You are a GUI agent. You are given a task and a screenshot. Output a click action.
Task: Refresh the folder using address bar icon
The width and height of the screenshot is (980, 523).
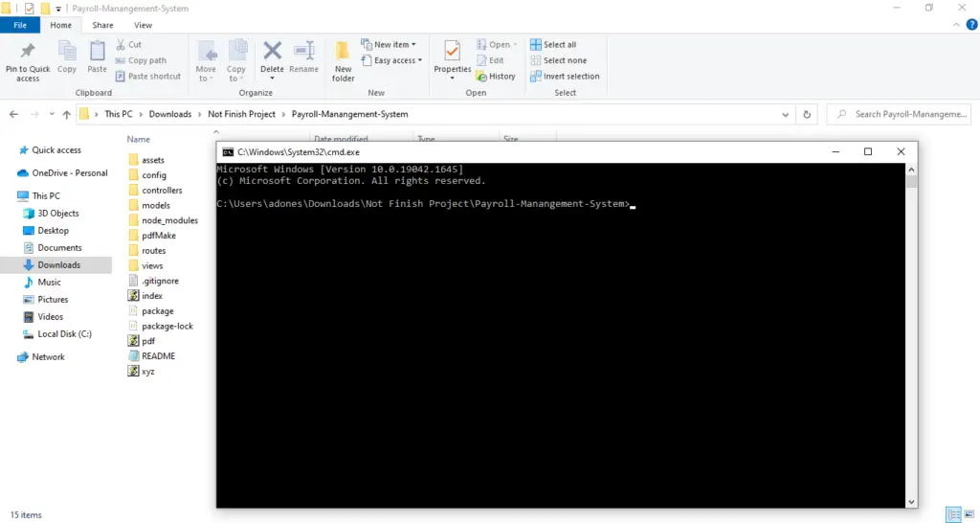(x=809, y=114)
